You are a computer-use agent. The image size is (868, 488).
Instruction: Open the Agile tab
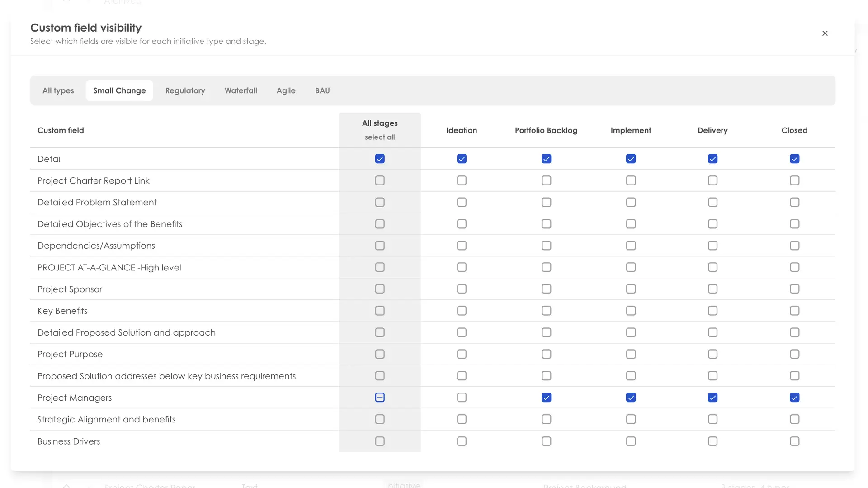tap(286, 90)
